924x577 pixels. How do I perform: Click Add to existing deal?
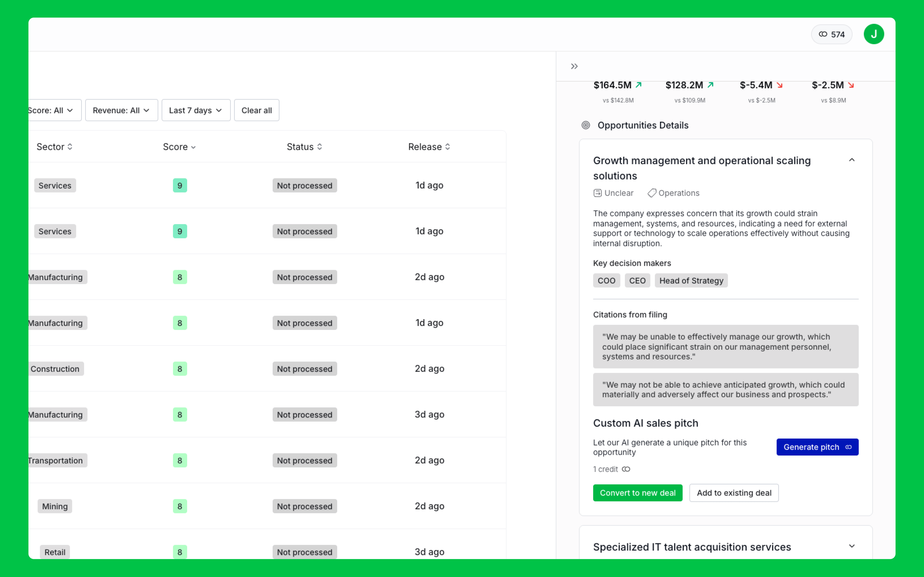(734, 493)
